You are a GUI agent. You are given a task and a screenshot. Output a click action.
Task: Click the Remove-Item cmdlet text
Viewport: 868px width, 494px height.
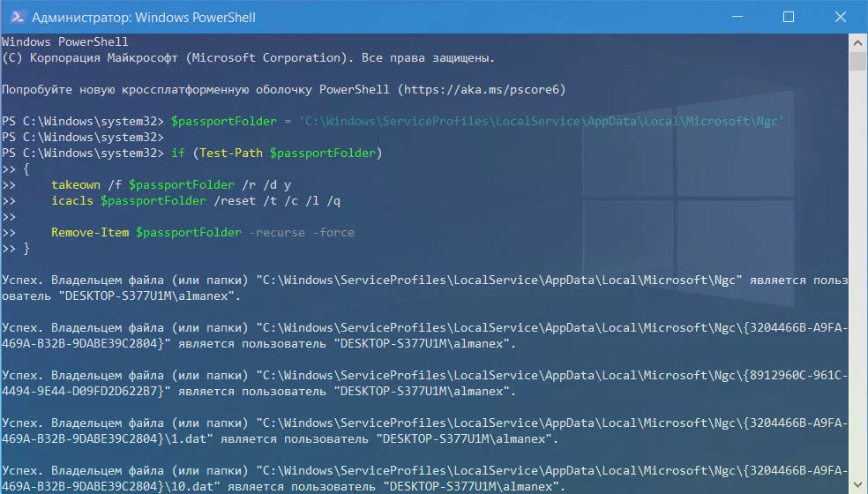pyautogui.click(x=90, y=232)
